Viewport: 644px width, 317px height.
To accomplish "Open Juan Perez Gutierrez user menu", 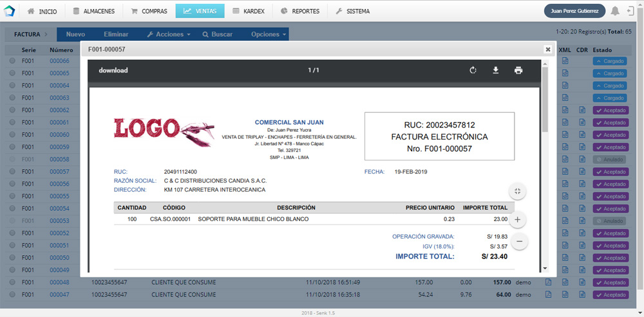I will coord(573,11).
